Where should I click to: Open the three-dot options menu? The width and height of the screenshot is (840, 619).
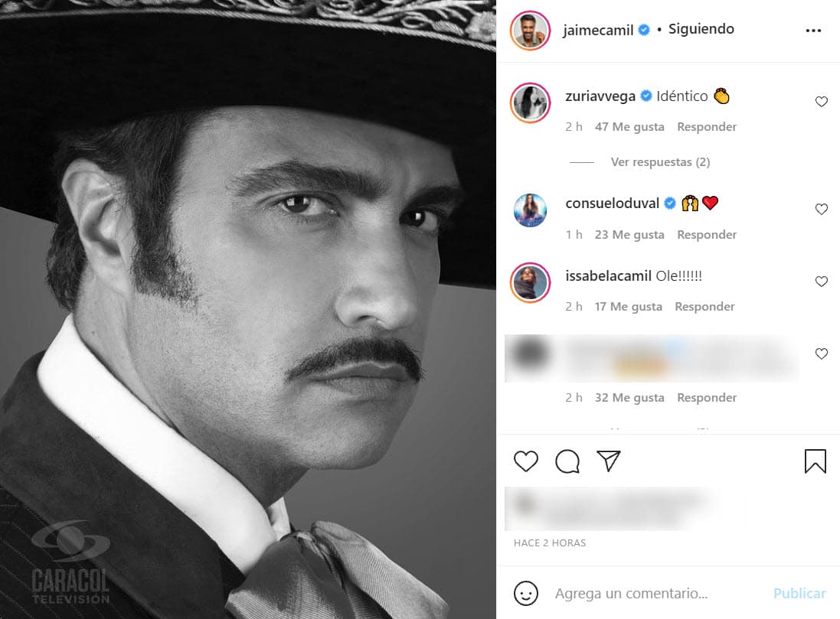pyautogui.click(x=813, y=29)
